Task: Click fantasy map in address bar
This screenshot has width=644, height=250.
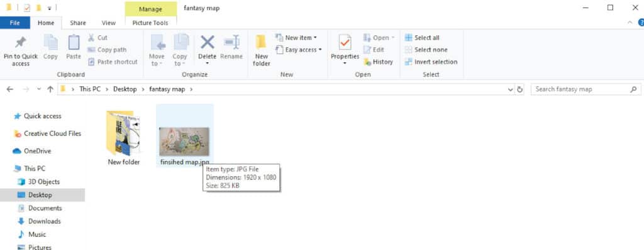Action: click(167, 89)
